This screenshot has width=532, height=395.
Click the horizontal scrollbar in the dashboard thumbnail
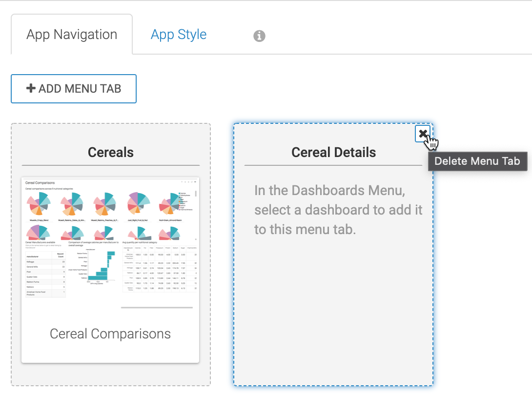[157, 308]
